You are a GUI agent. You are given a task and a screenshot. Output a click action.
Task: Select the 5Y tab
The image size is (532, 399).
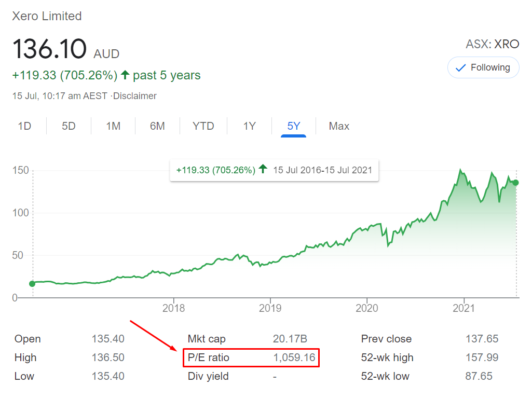(x=293, y=126)
